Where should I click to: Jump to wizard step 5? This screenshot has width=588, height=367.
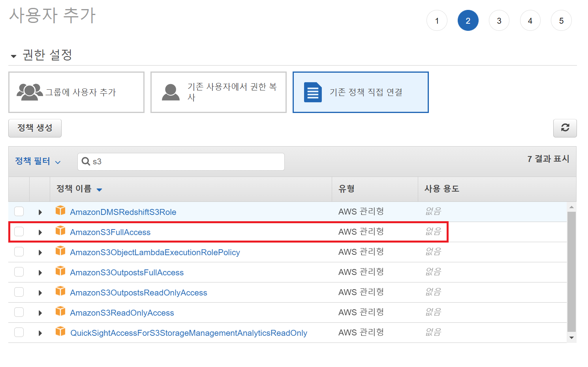pyautogui.click(x=561, y=21)
